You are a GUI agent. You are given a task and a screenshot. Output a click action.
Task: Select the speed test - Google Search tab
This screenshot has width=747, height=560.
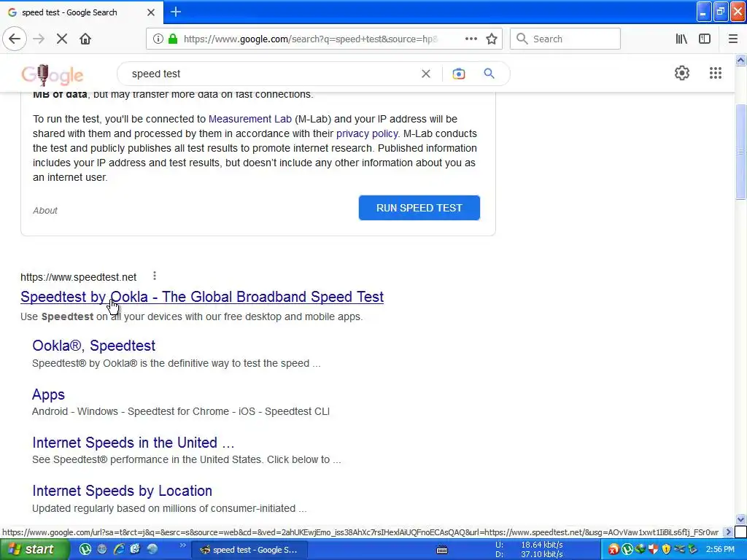tap(81, 12)
